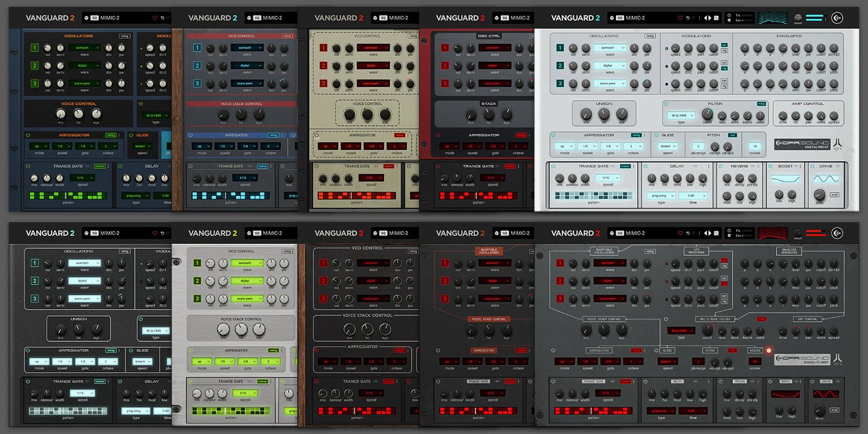Click the undo arrow in Digital Frost header
Screen dimensions: 868x434
(688, 18)
